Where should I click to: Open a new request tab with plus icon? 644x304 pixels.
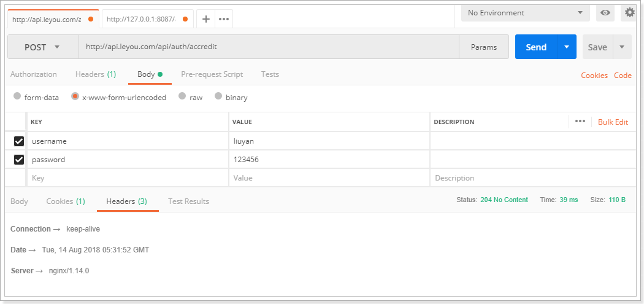(x=206, y=19)
